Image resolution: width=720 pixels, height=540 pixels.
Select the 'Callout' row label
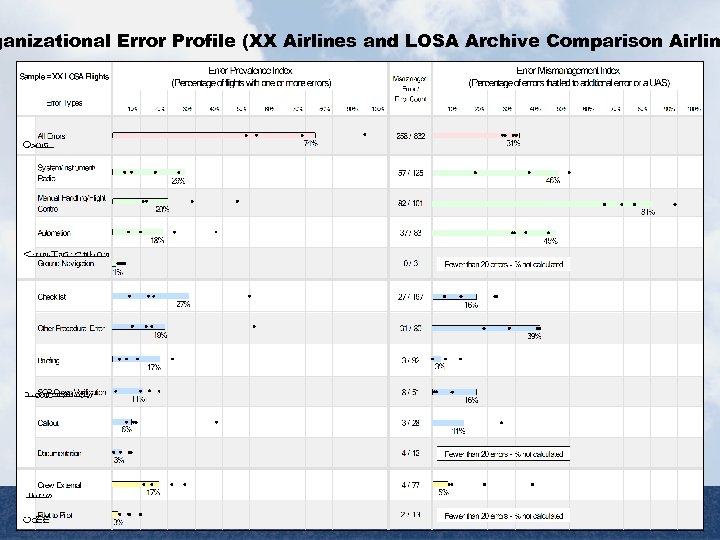[48, 423]
